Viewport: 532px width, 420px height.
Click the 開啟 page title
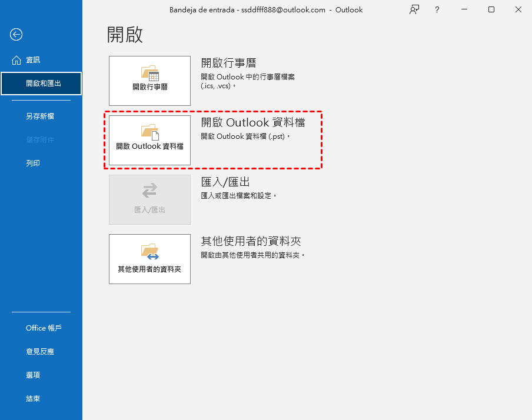125,35
